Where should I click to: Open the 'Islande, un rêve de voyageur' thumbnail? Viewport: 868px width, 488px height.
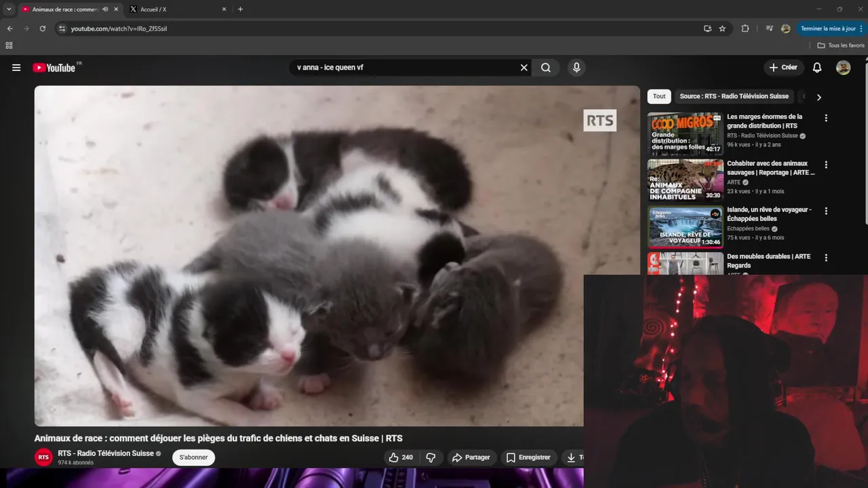click(686, 227)
